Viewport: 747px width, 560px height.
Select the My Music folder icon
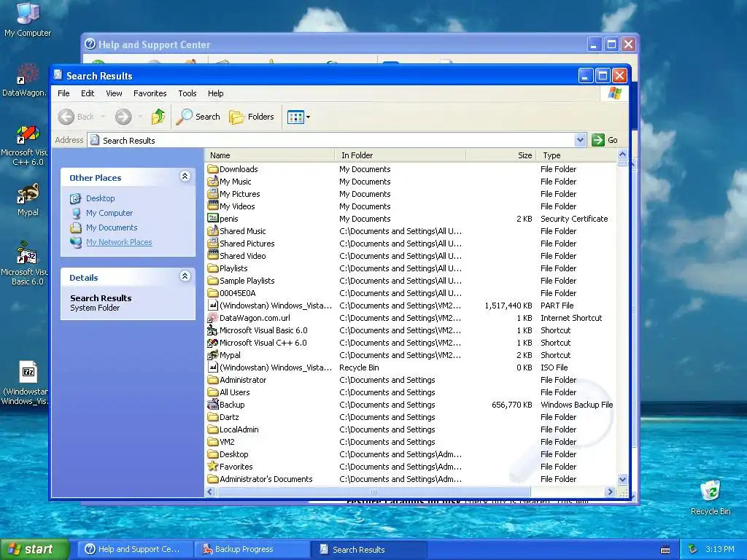pyautogui.click(x=212, y=182)
